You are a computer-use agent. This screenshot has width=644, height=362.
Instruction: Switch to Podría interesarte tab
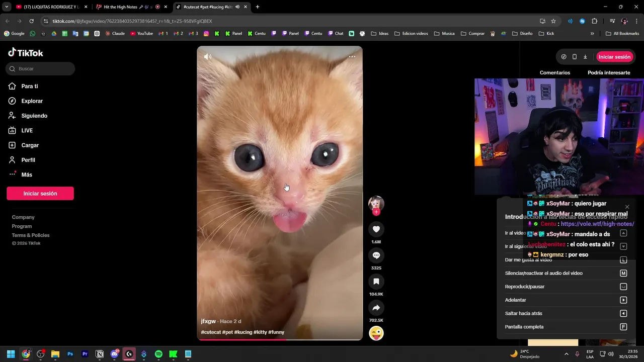(x=609, y=73)
